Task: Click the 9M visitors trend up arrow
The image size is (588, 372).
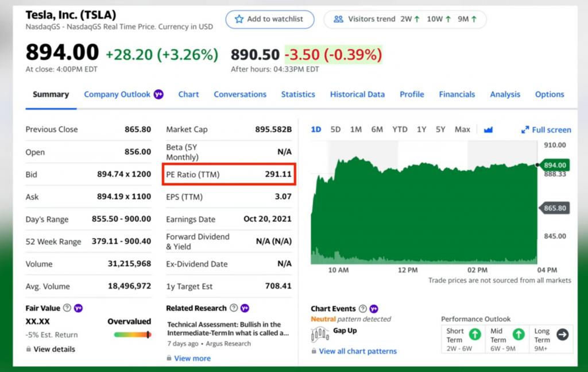Action: click(x=474, y=19)
